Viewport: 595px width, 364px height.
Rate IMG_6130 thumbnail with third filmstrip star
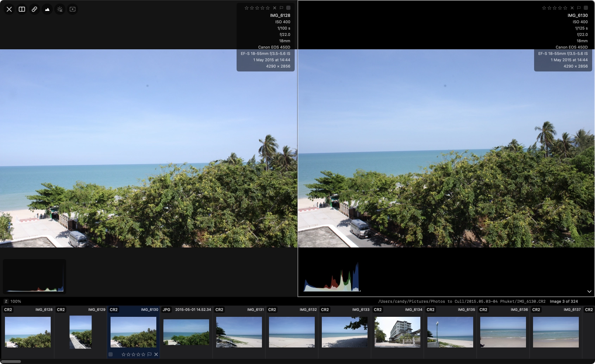[x=133, y=354]
